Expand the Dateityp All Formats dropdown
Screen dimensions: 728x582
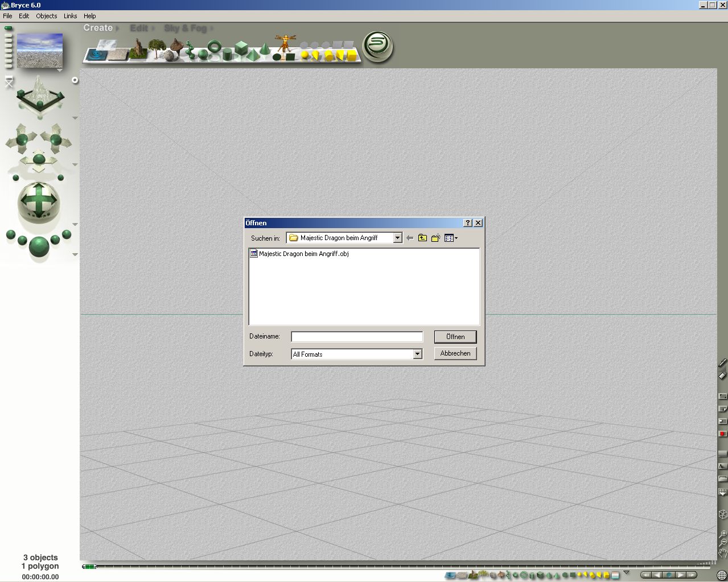[417, 354]
